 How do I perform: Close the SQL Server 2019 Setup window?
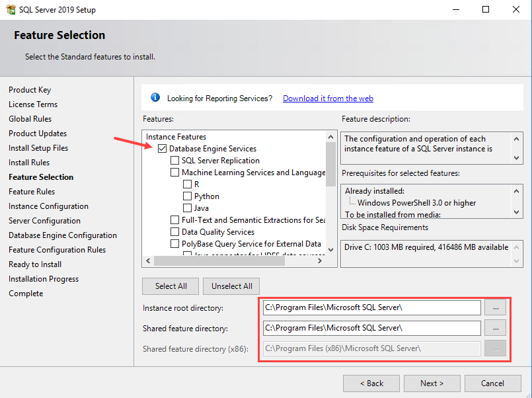point(516,9)
